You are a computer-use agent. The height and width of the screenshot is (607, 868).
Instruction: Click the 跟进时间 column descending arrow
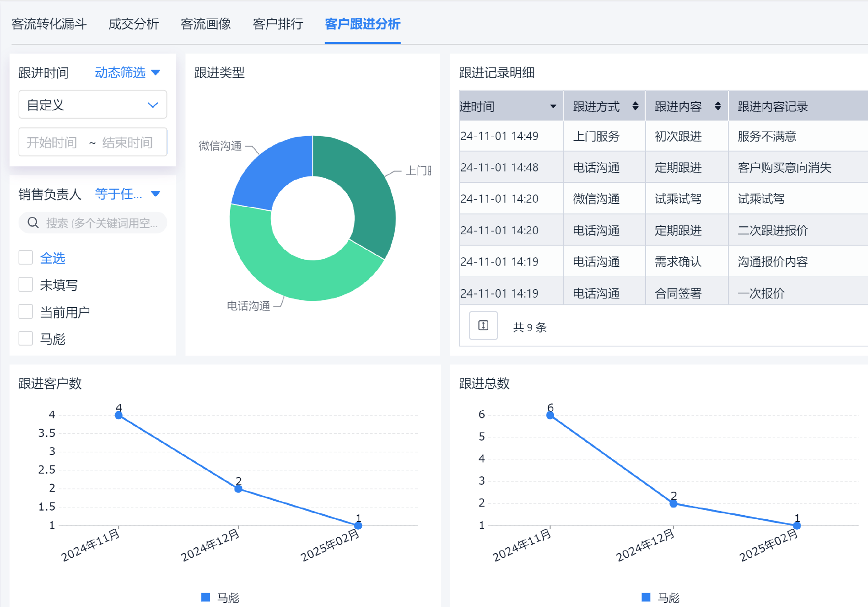(553, 107)
